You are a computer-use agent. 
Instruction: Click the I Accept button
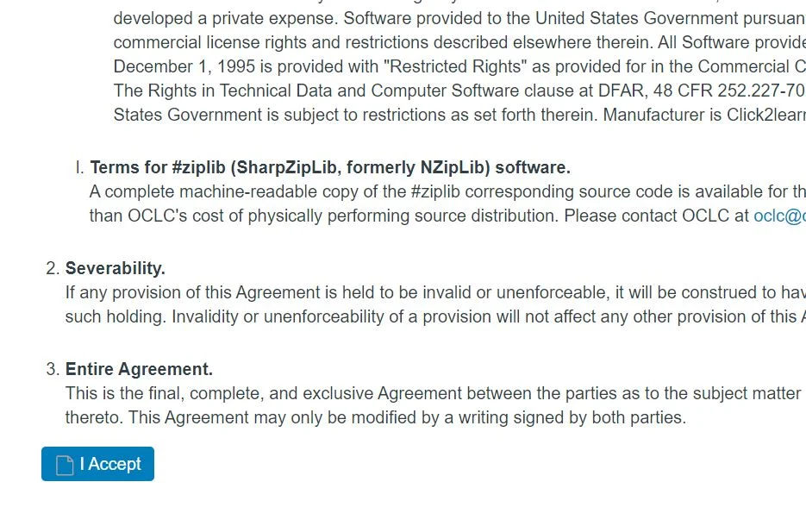pos(97,464)
